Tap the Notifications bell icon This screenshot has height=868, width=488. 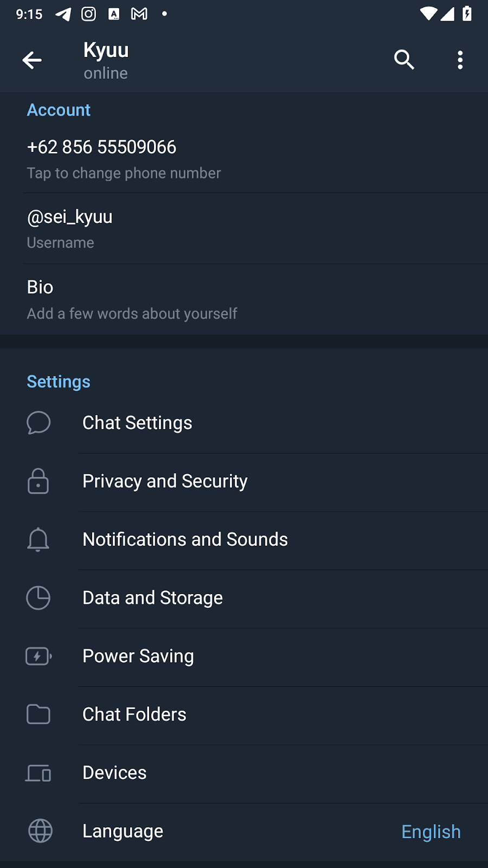[x=38, y=540]
